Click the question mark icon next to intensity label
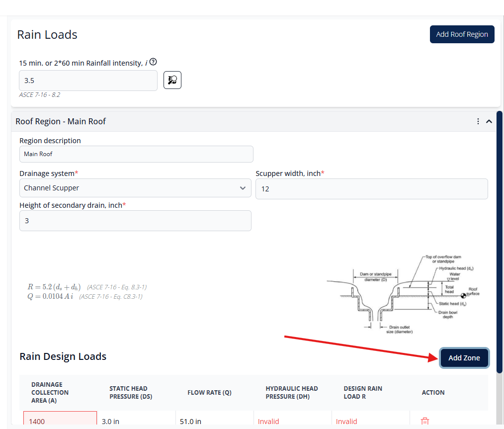This screenshot has height=429, width=504. (x=153, y=62)
